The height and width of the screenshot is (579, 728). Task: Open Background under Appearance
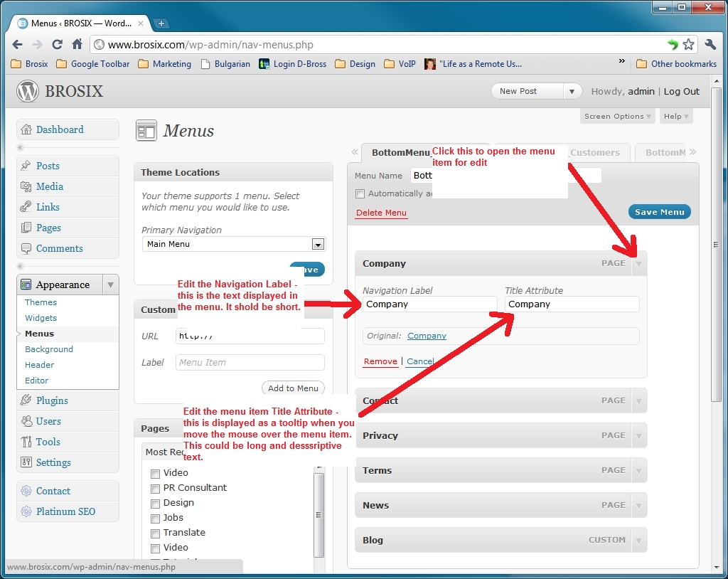pos(49,349)
